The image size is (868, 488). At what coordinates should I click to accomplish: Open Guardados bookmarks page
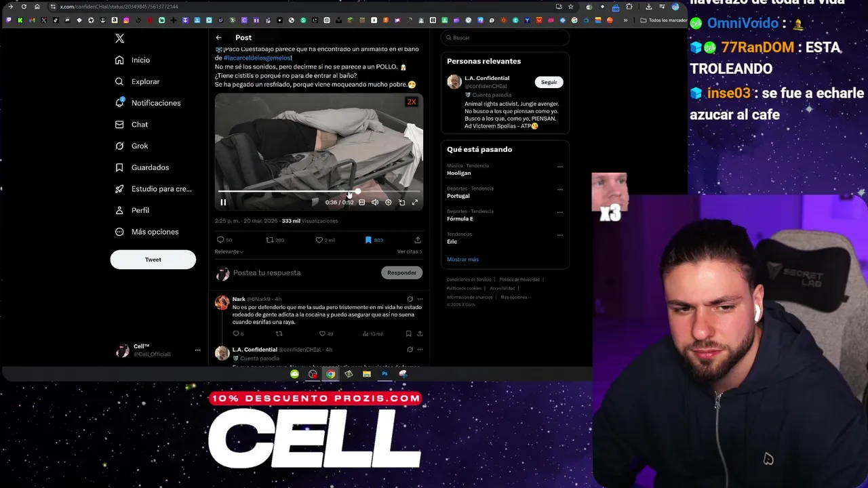pos(142,167)
